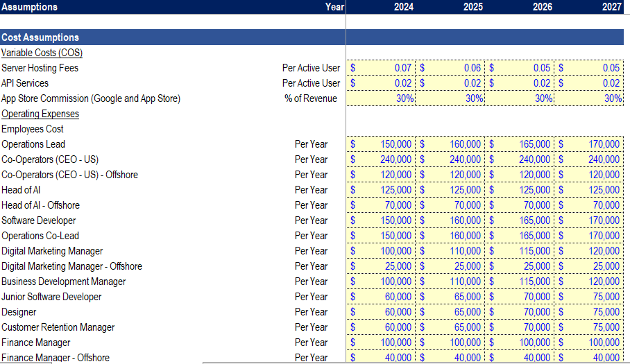The image size is (630, 364).
Task: Select the API Services row label
Action: pyautogui.click(x=25, y=83)
